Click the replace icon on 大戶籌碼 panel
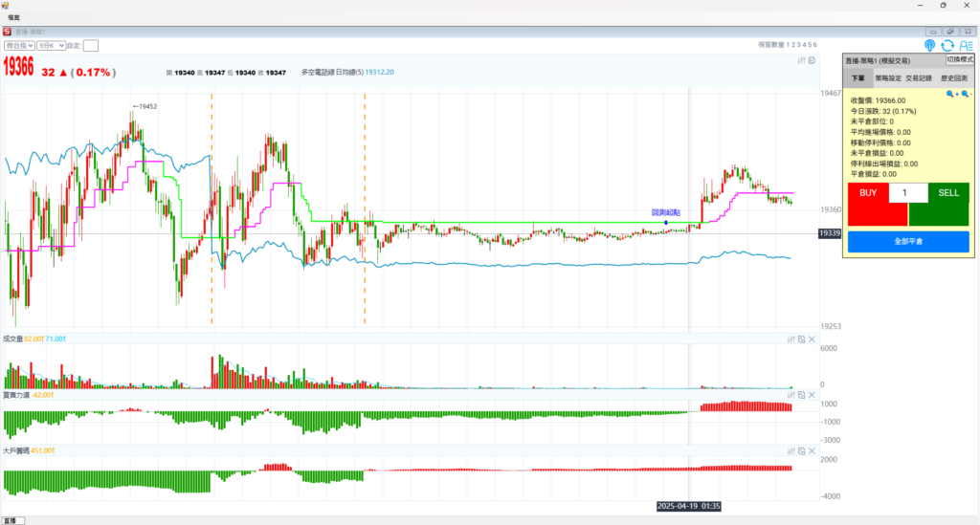 [802, 450]
